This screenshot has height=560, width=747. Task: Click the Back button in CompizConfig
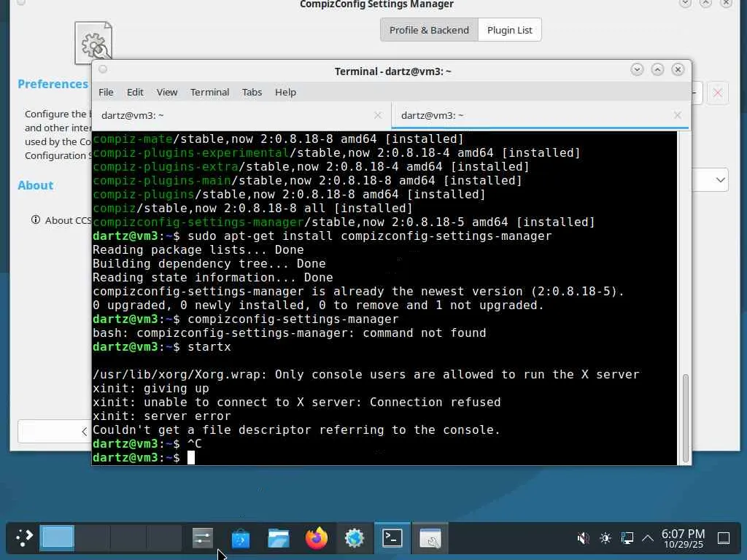pos(55,432)
